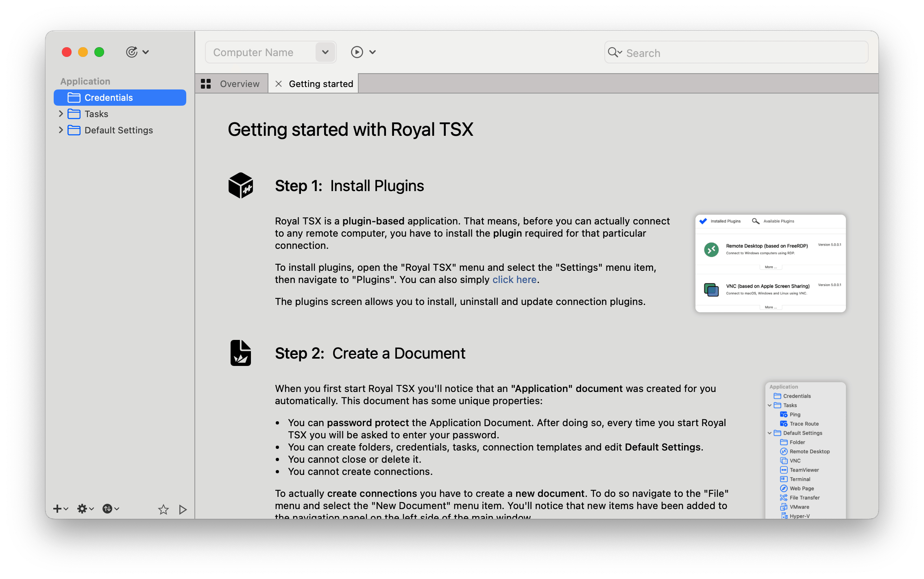Viewport: 924px width, 579px height.
Task: Expand the Default Settings folder
Action: click(61, 130)
